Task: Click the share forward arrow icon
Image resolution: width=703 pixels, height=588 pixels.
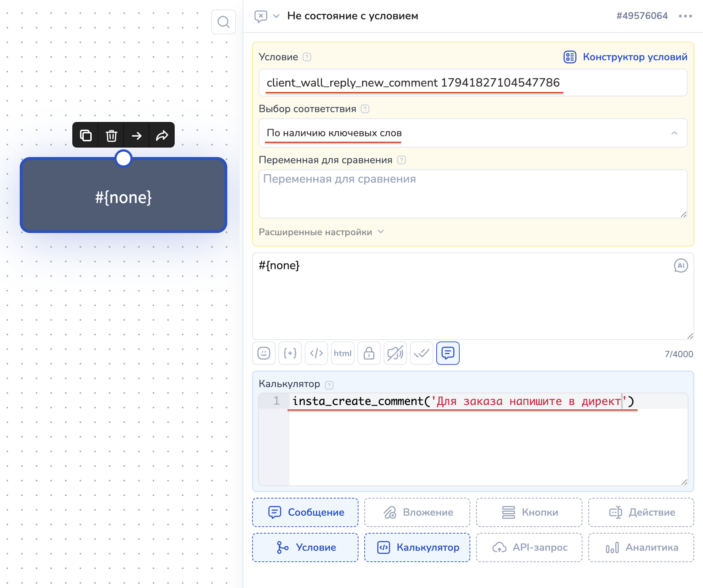Action: tap(162, 135)
